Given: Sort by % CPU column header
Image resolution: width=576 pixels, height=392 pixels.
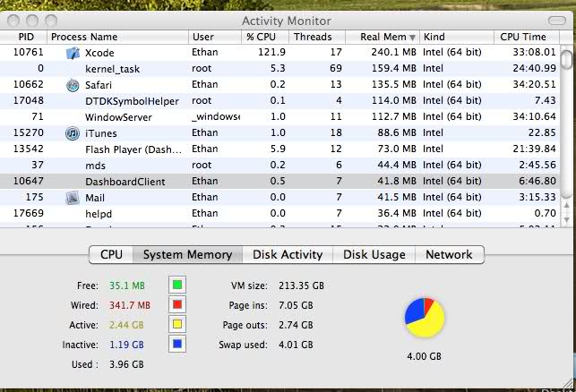Looking at the screenshot, I should click(265, 37).
